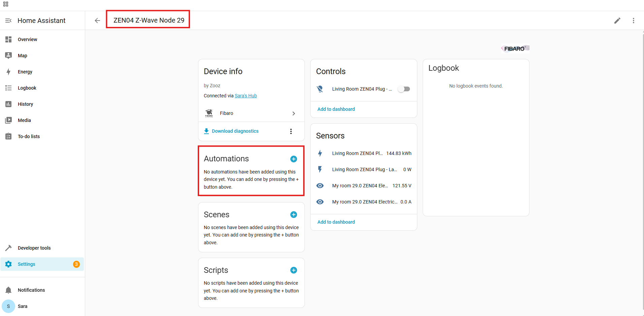Viewport: 644px width, 316px height.
Task: Open Developer tools in the sidebar
Action: tap(34, 248)
